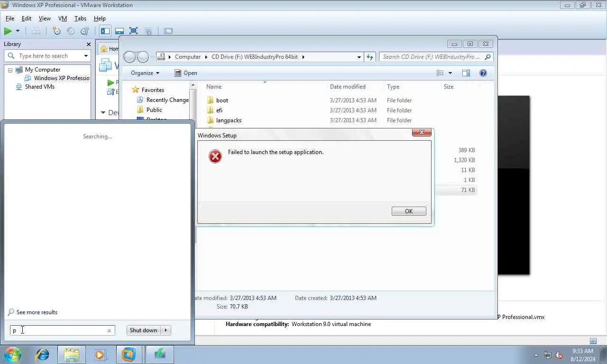Open the Library search dropdown arrow
This screenshot has width=607, height=364.
point(86,56)
